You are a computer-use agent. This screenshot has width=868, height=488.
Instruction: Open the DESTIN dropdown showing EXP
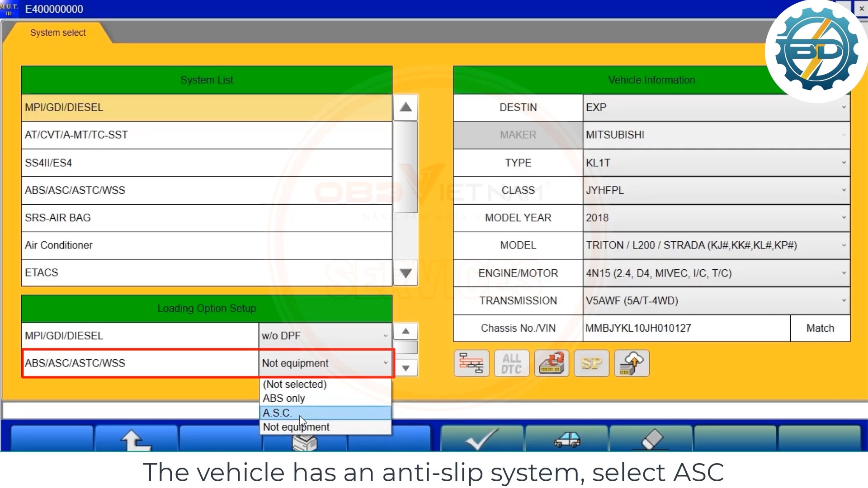(x=716, y=108)
